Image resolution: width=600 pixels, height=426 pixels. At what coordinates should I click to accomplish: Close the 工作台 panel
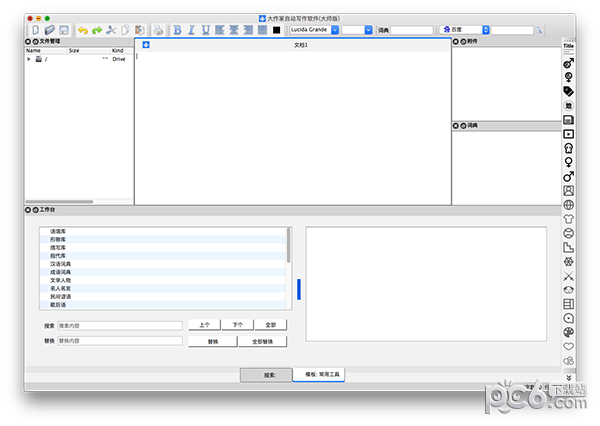(x=28, y=210)
